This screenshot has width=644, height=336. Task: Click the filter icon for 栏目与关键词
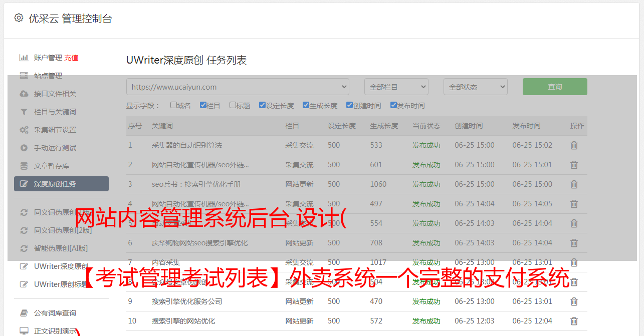click(24, 112)
